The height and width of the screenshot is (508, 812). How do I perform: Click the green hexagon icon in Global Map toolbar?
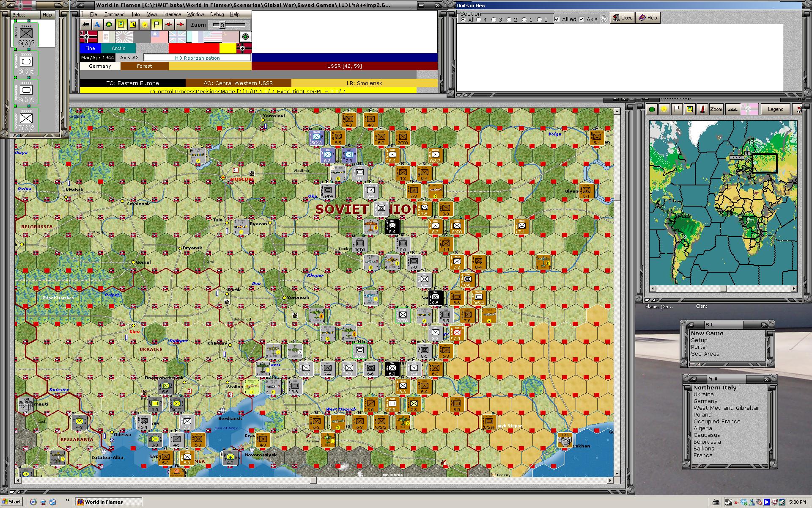652,109
